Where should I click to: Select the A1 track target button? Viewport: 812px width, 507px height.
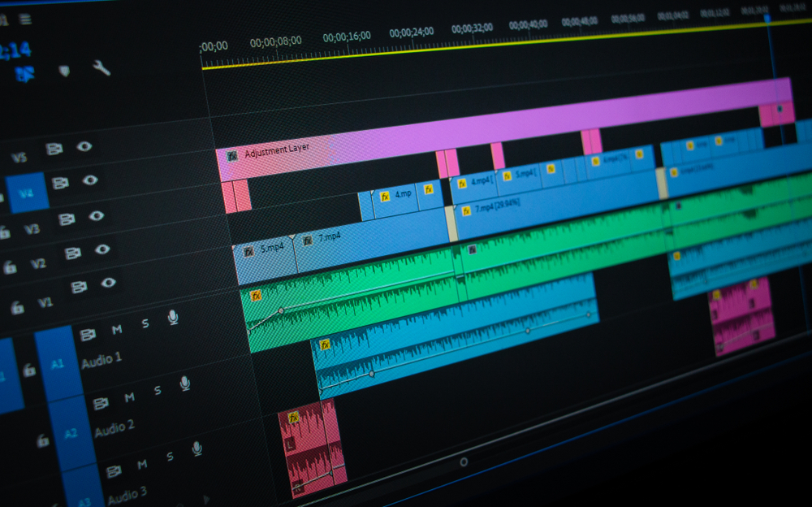58,364
